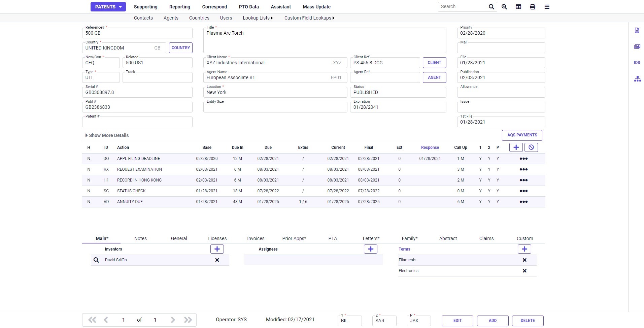Look up inventor David Griffin magnifier
This screenshot has height=328, width=644.
coord(96,260)
